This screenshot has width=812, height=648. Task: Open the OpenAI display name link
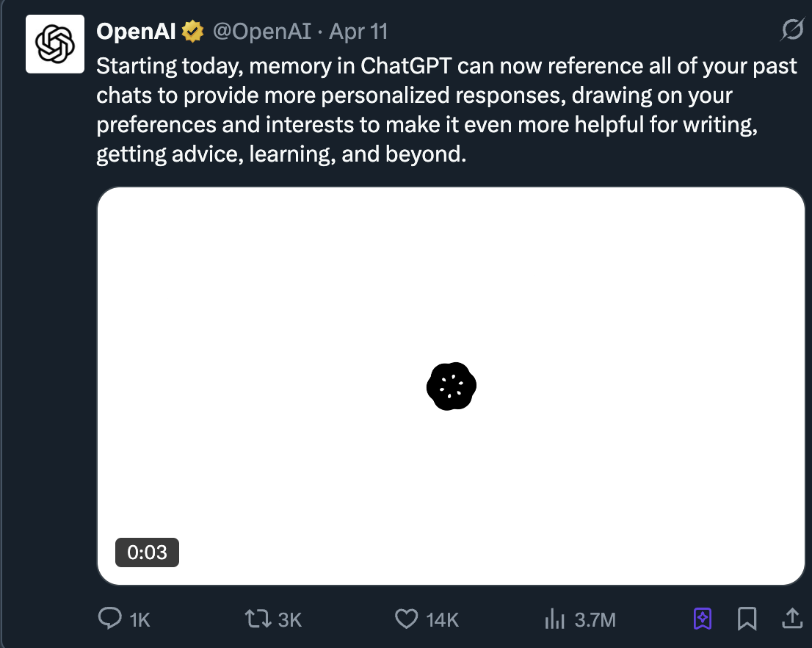coord(136,32)
